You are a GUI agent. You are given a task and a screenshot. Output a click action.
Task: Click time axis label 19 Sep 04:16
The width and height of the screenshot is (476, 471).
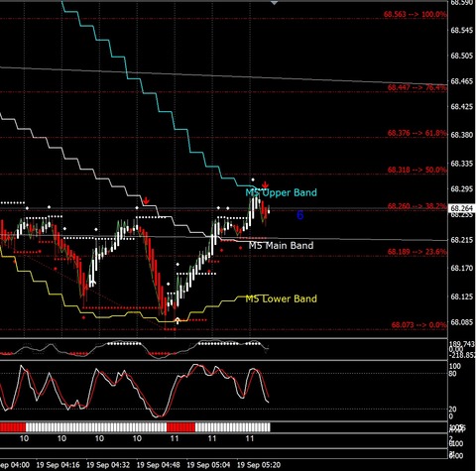tap(58, 465)
